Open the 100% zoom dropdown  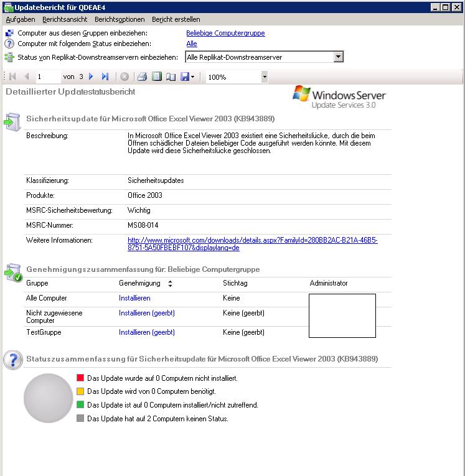click(265, 77)
